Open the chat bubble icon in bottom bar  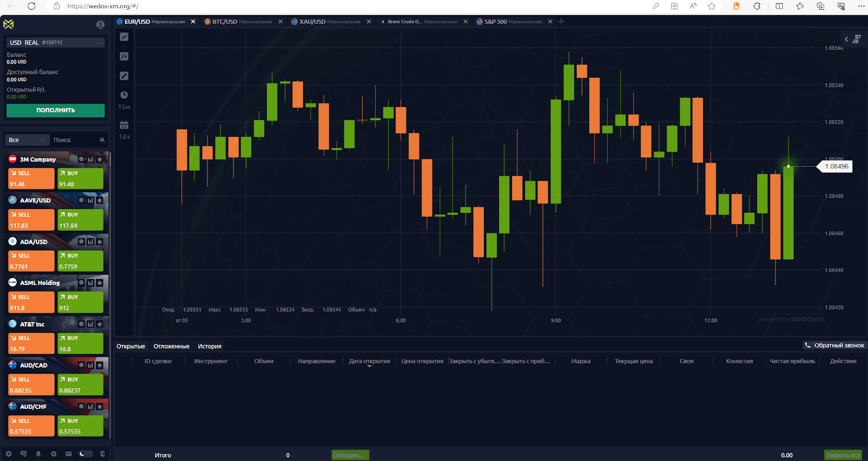(54, 454)
